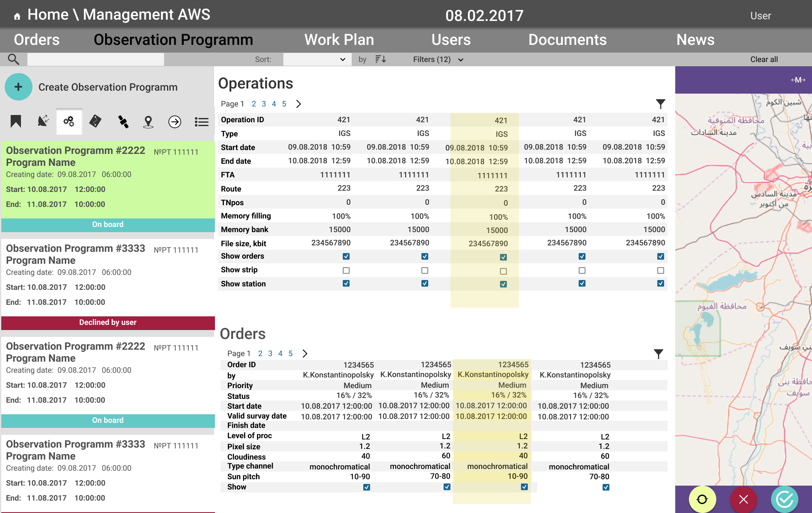Go to page 4 of Orders
The image size is (812, 513).
[x=280, y=354]
